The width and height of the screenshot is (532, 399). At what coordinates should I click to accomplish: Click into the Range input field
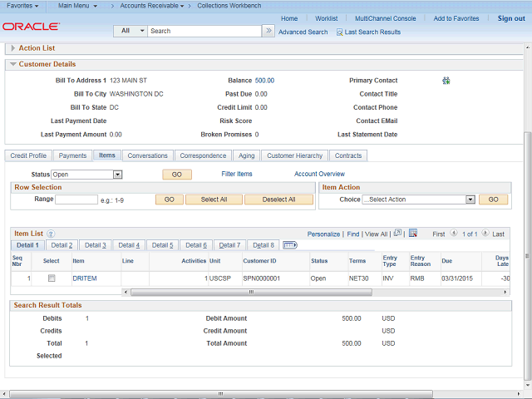click(x=76, y=199)
